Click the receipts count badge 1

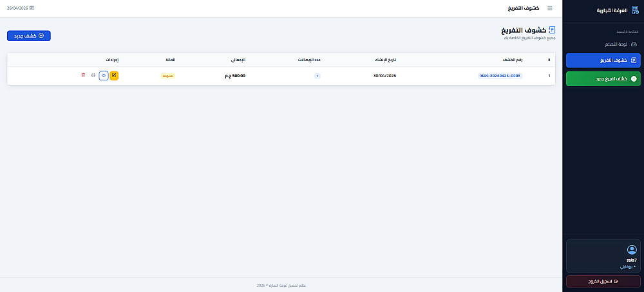(x=317, y=76)
